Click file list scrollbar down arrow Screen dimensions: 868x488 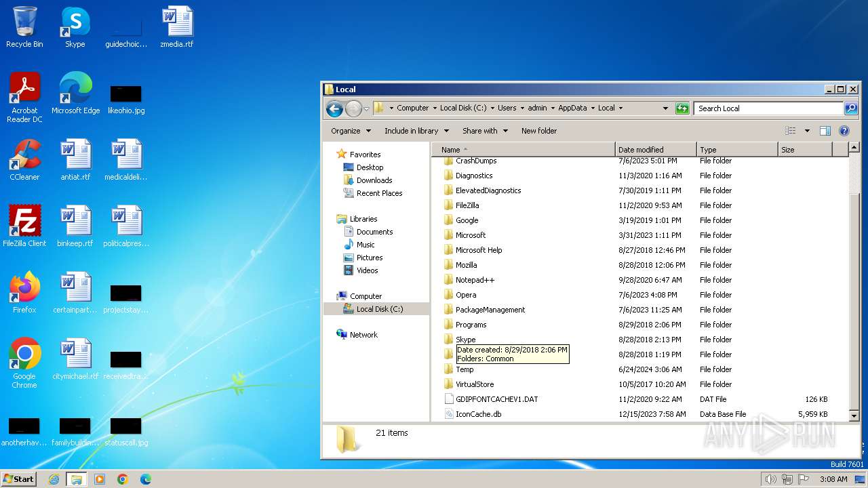[x=854, y=415]
